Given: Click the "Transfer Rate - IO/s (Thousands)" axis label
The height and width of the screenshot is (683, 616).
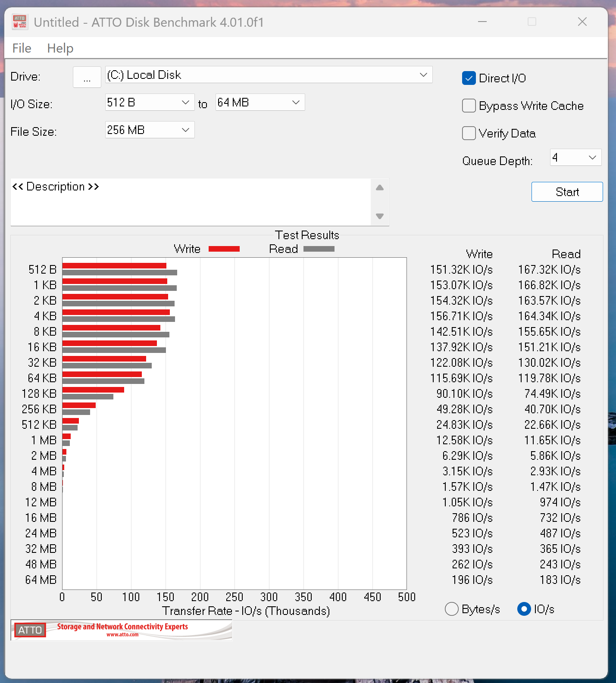Looking at the screenshot, I should [x=246, y=611].
